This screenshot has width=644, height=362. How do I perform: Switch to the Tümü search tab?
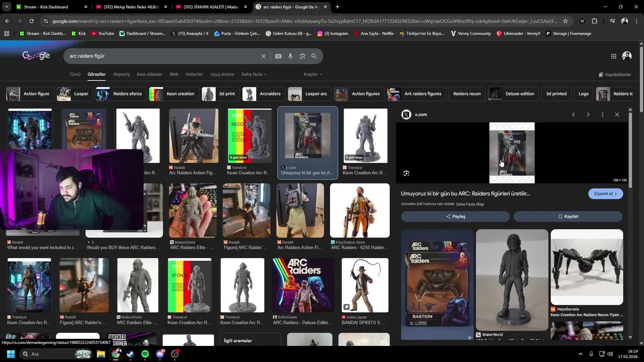[x=75, y=74]
